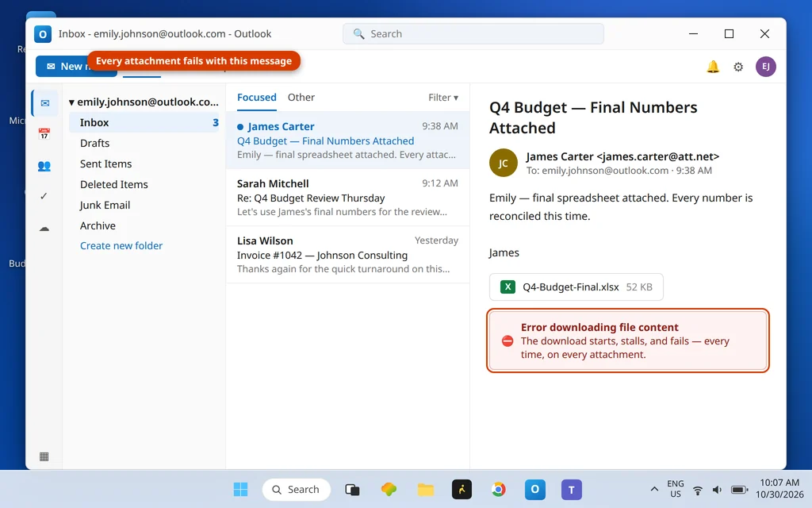The width and height of the screenshot is (812, 508).
Task: Click the Outlook search box
Action: 473,33
